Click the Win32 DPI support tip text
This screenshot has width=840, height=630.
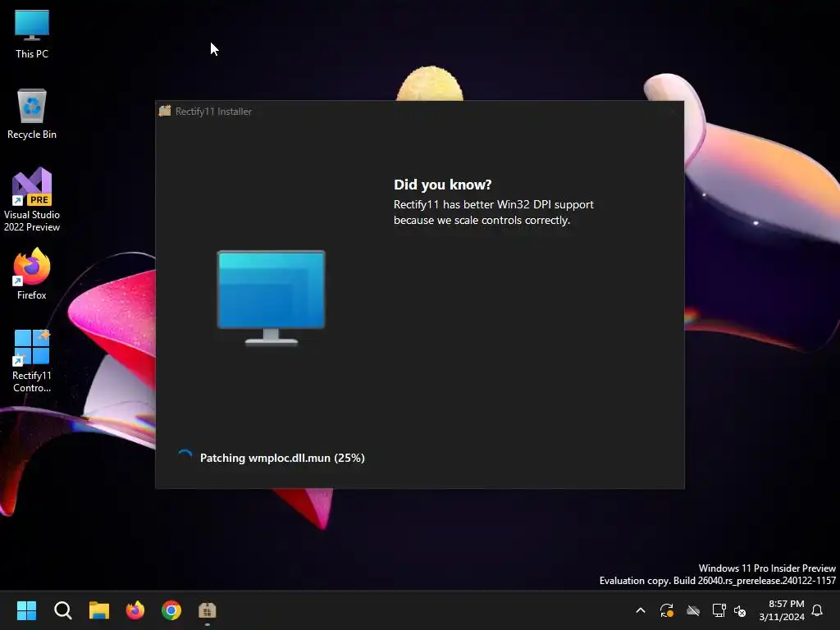point(493,212)
